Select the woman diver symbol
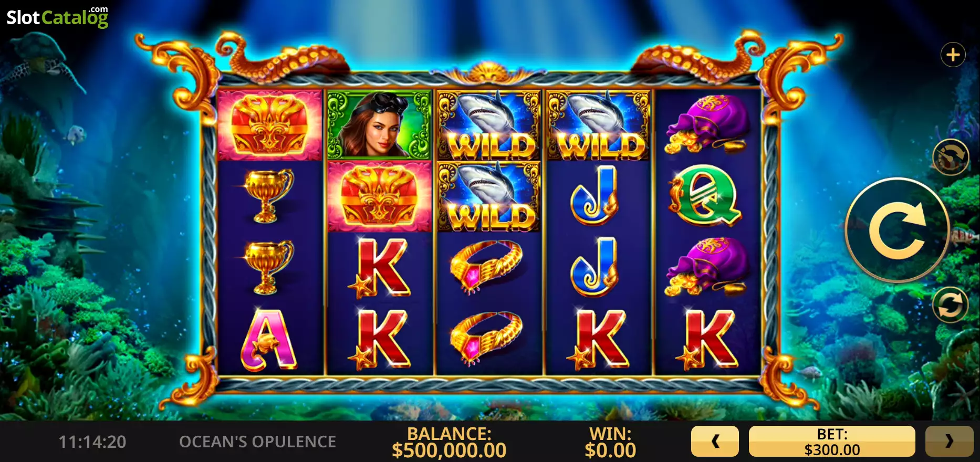This screenshot has height=462, width=980. pos(379,125)
